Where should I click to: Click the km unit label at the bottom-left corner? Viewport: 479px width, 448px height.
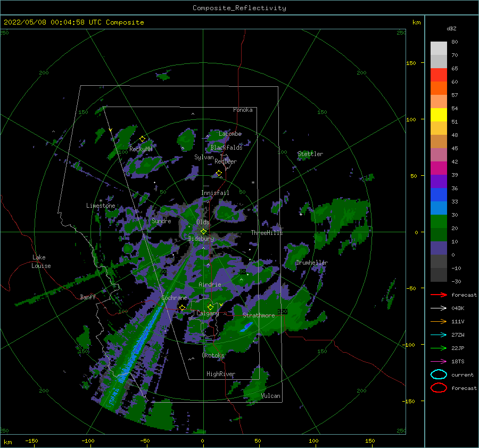tap(7, 442)
